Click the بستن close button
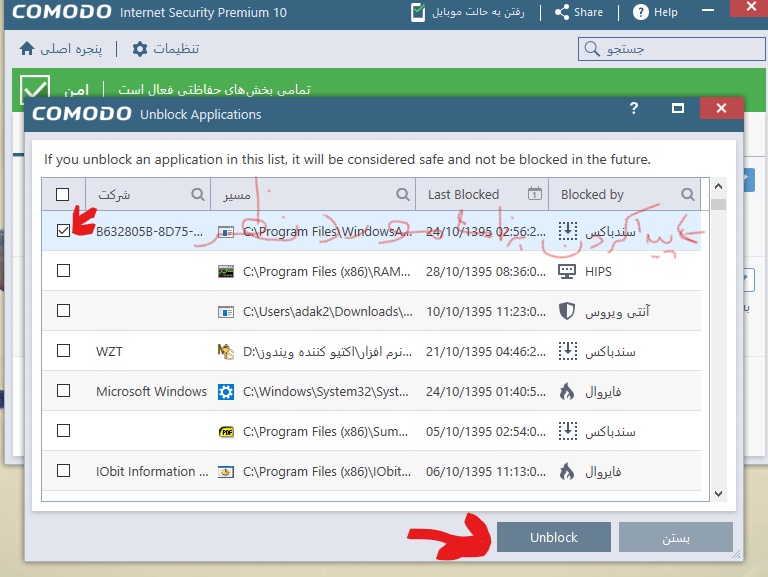 tap(676, 537)
